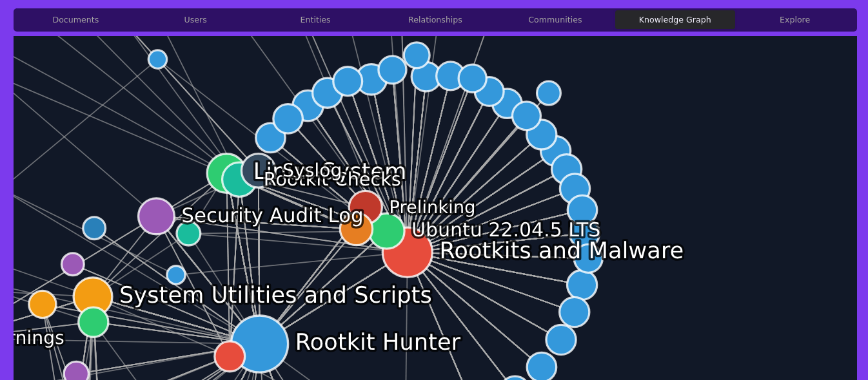This screenshot has width=868, height=380.
Task: Select the small teal node below Security Audit Log
Action: pyautogui.click(x=188, y=233)
